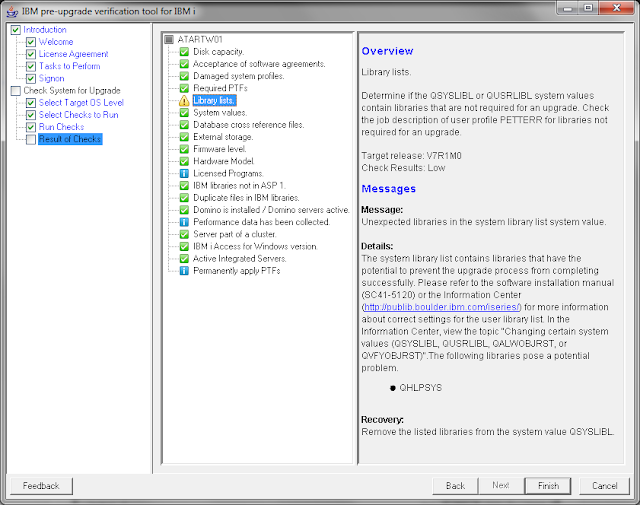Minimize the verification tool window
The height and width of the screenshot is (505, 640).
(x=567, y=8)
